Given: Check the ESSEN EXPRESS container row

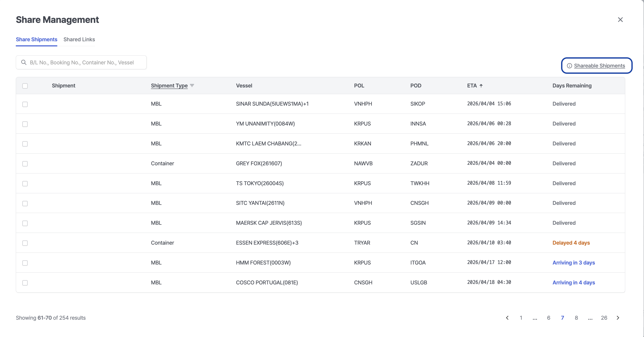Looking at the screenshot, I should [x=25, y=243].
